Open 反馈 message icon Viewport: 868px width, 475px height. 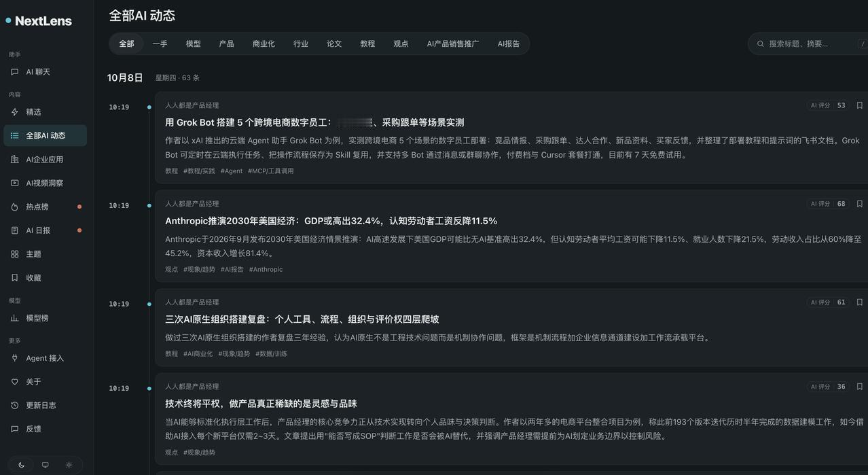click(15, 429)
